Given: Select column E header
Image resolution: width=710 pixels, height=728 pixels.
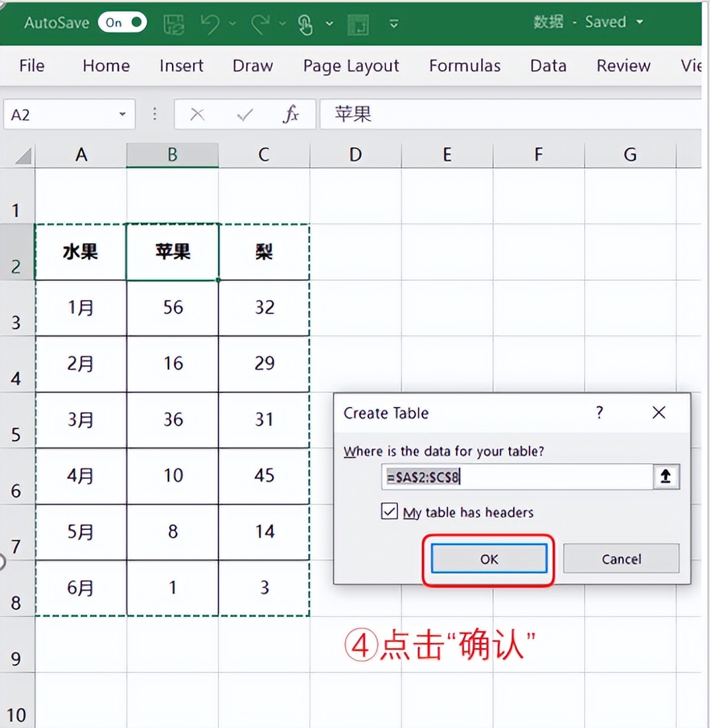Looking at the screenshot, I should [447, 155].
